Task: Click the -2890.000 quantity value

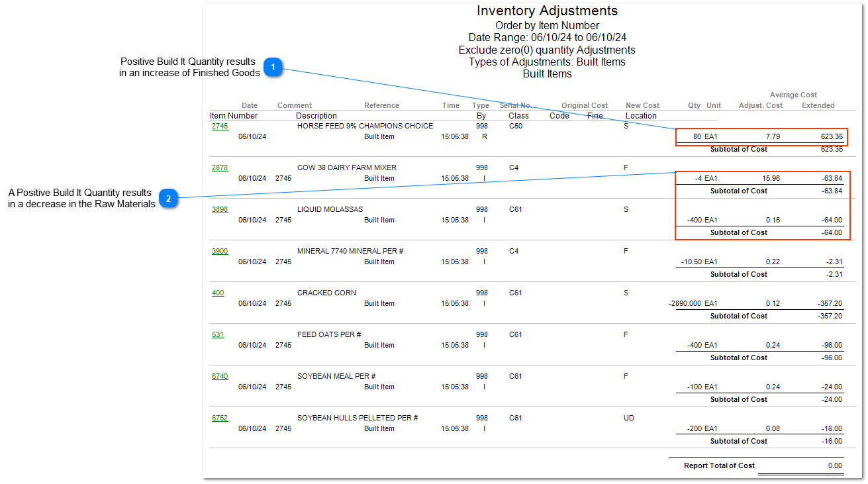Action: (x=685, y=303)
